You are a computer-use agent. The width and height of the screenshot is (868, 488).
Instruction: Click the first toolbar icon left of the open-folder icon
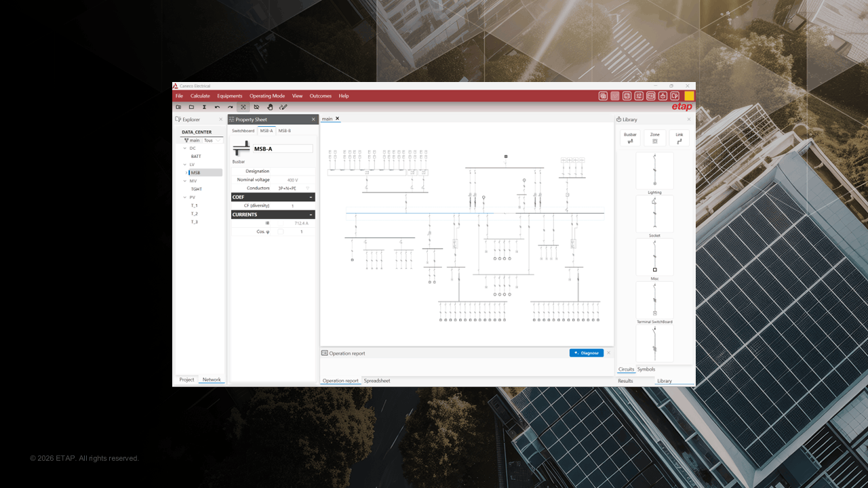(178, 107)
